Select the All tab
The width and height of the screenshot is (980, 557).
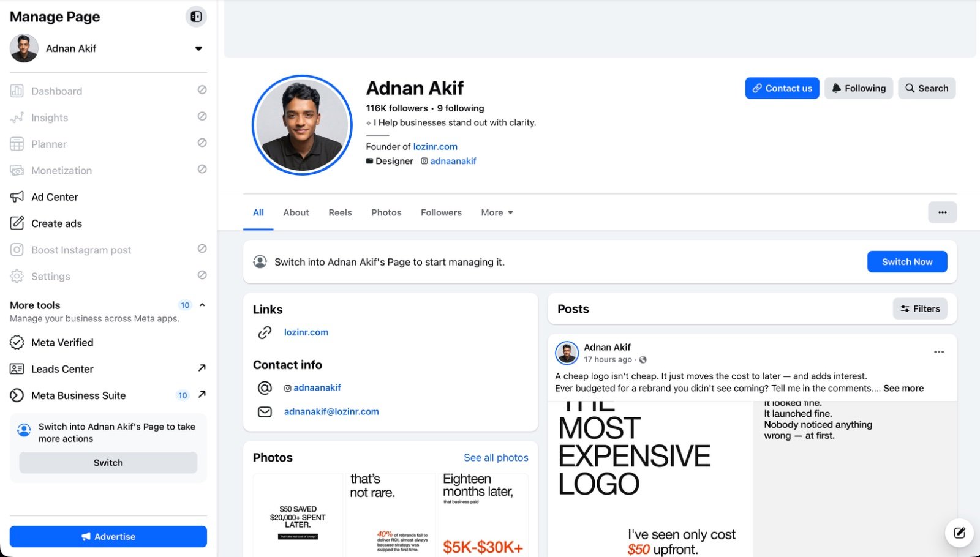point(258,212)
